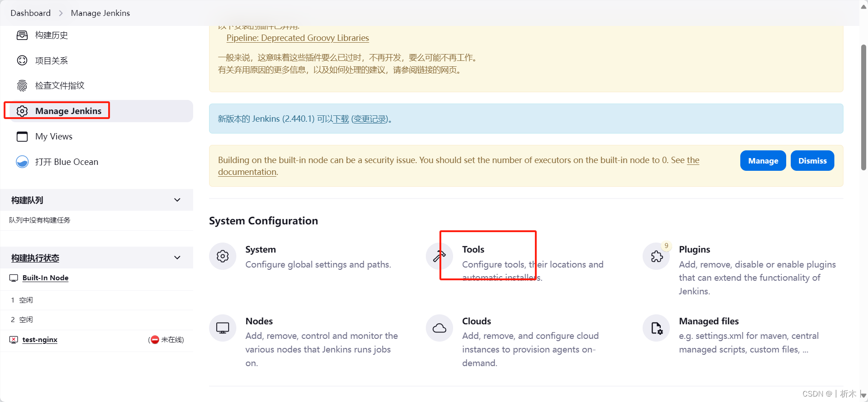Click the fingerprint icon for 检查文件指纹

(22, 85)
